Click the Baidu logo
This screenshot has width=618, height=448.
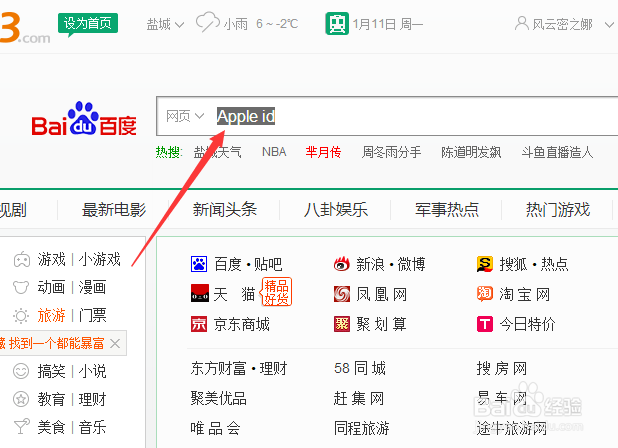(x=84, y=119)
